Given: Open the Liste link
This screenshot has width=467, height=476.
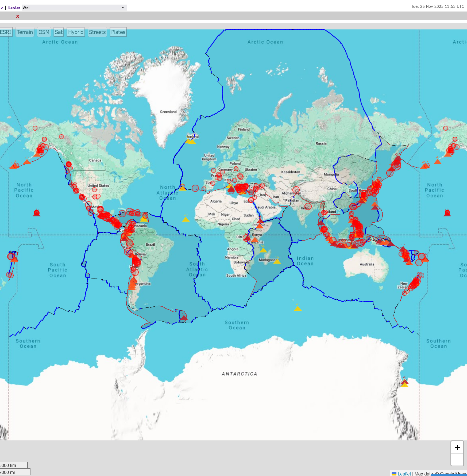Looking at the screenshot, I should [x=14, y=7].
